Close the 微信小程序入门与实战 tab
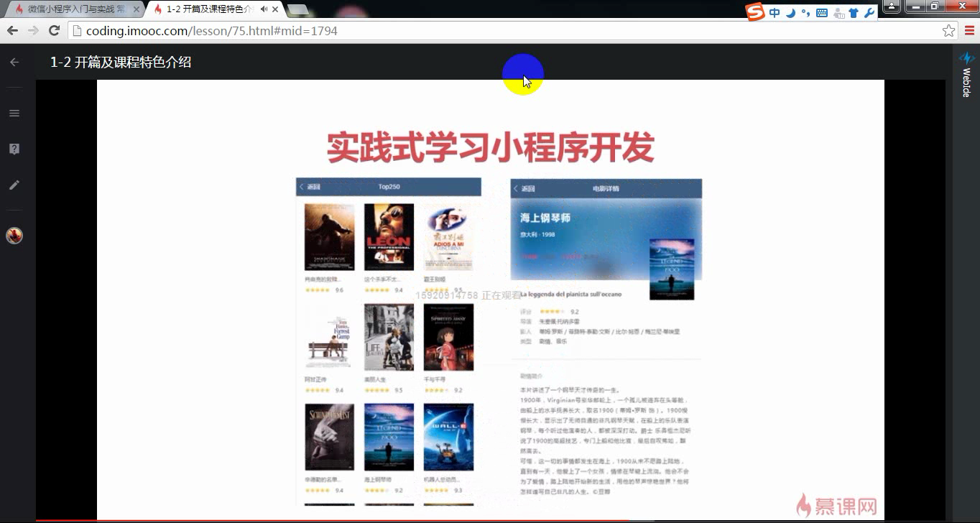980x523 pixels. [137, 9]
